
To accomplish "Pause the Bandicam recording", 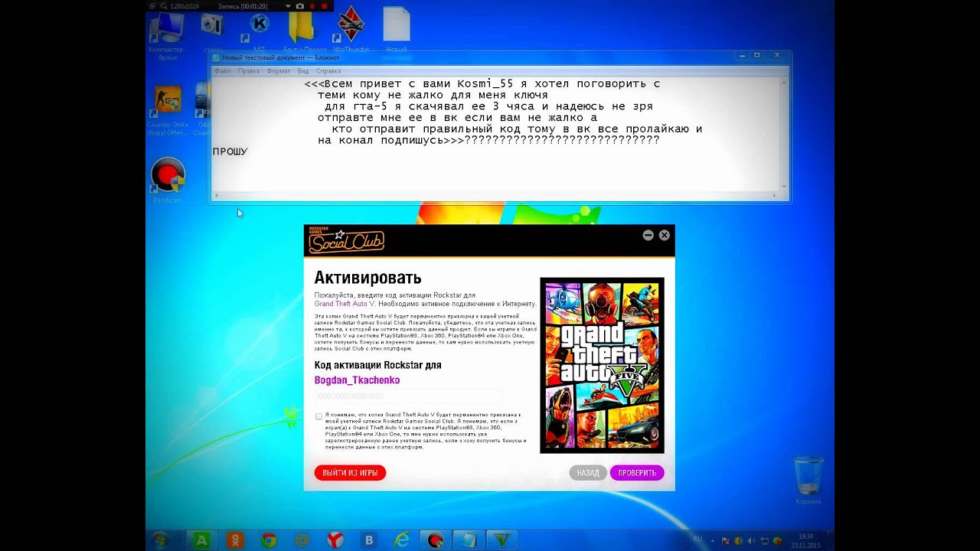I will click(x=312, y=5).
